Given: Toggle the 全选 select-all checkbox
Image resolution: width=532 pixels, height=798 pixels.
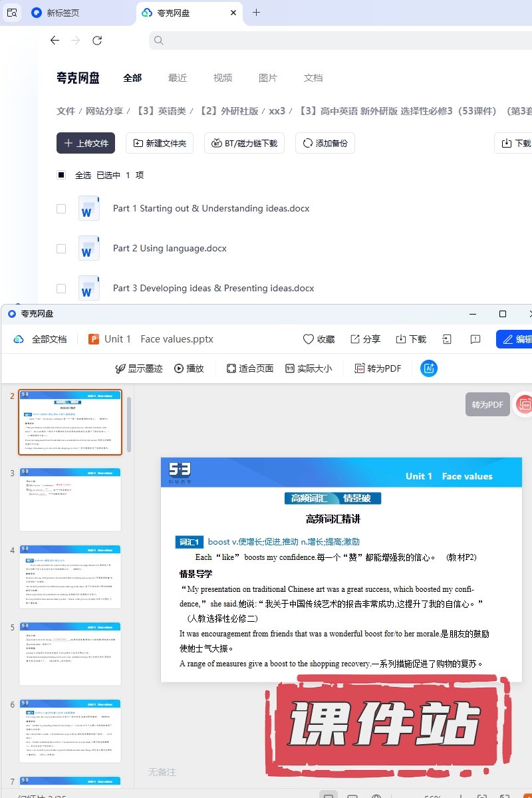Looking at the screenshot, I should coord(61,175).
